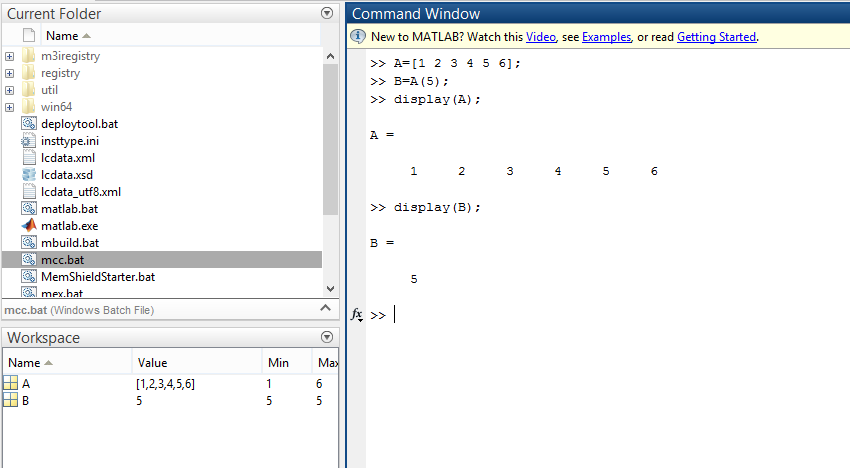Click value [1,2,3,4,5,6] of variable A
This screenshot has height=468, width=850.
coord(165,383)
